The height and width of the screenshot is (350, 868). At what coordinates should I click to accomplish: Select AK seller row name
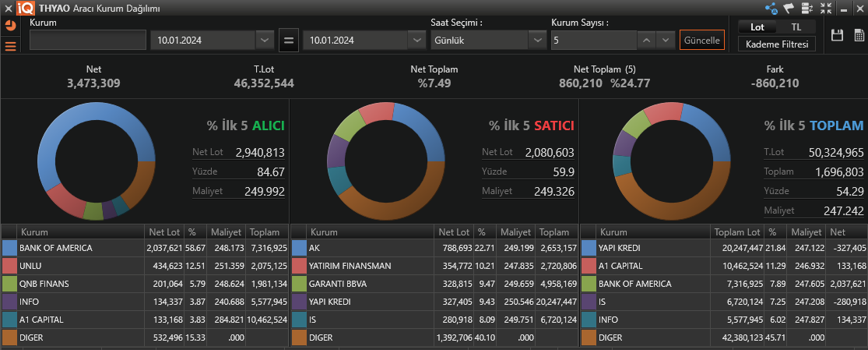pyautogui.click(x=315, y=248)
